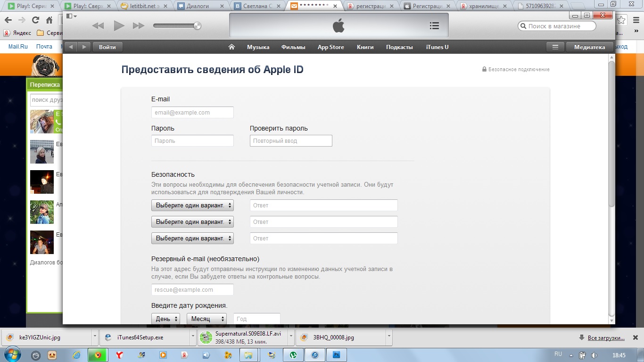The width and height of the screenshot is (644, 362).
Task: Open the store list menu icon
Action: [x=555, y=47]
